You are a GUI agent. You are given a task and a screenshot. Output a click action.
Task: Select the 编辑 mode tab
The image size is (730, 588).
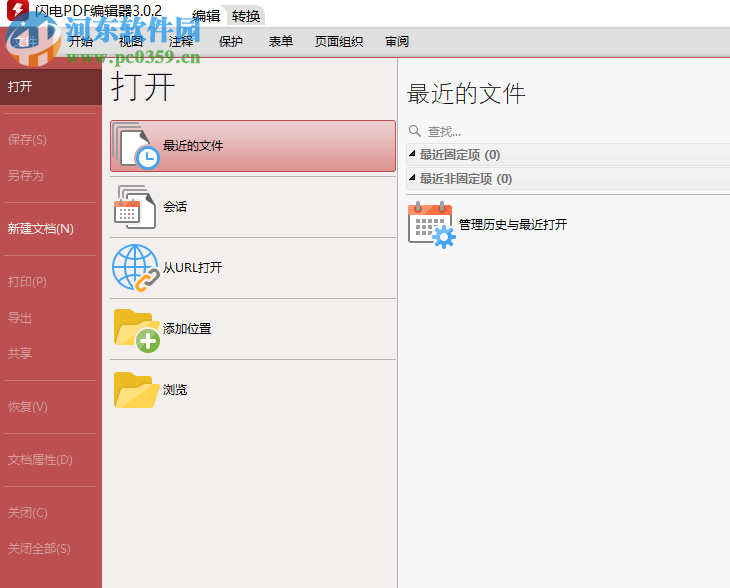tap(206, 16)
